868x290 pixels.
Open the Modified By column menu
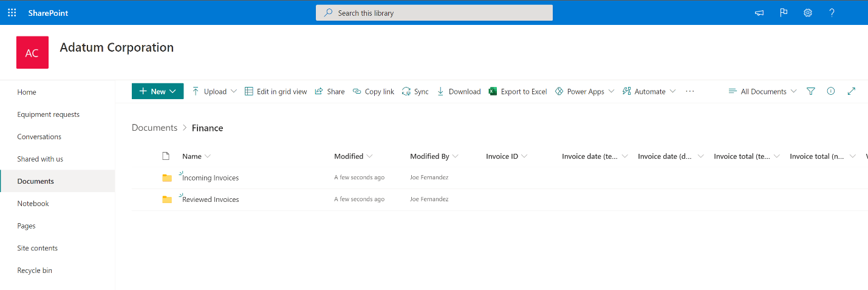tap(434, 156)
